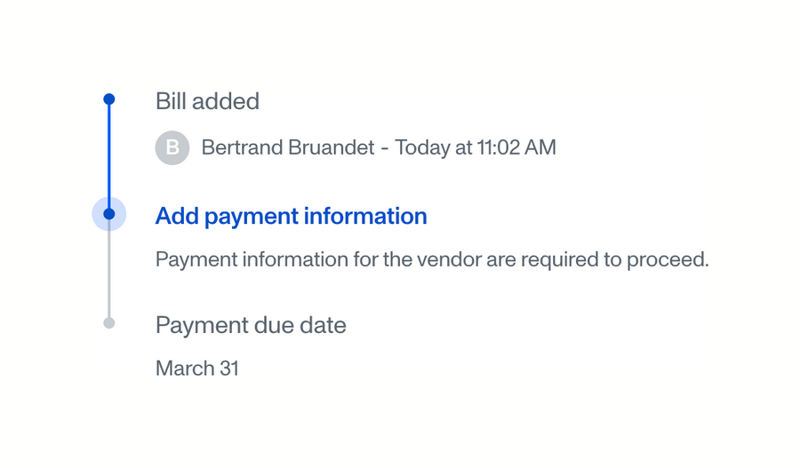
Task: Select the March 31 due date
Action: [x=197, y=369]
